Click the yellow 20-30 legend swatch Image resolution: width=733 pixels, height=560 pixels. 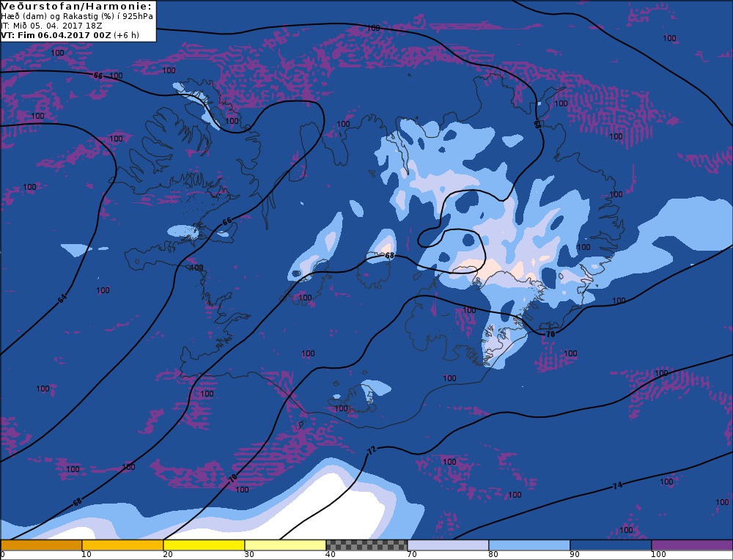click(x=204, y=545)
